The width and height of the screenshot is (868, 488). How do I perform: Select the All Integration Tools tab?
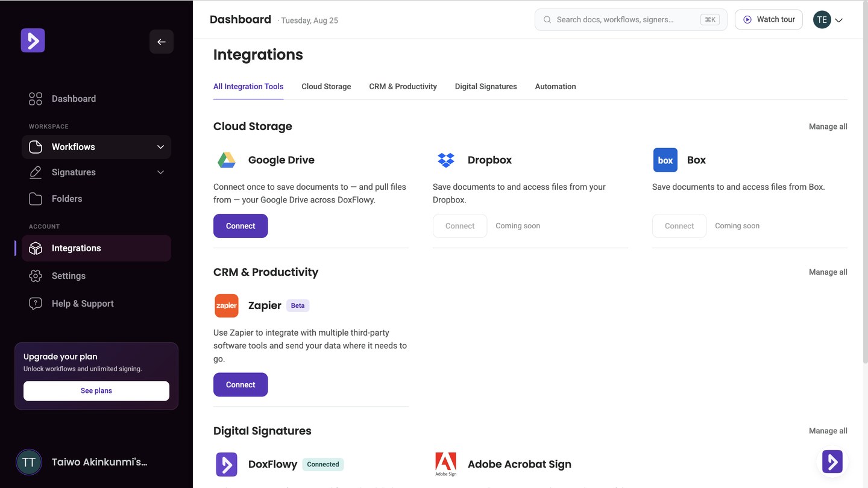[x=248, y=87]
